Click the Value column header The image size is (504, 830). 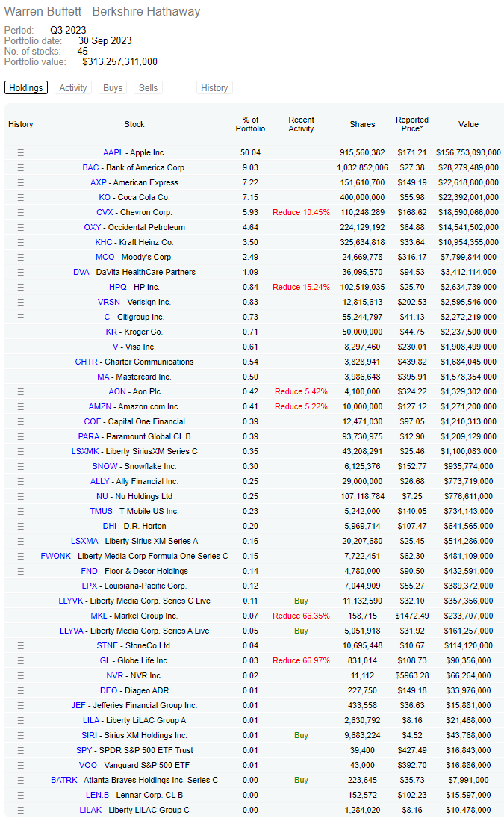click(469, 125)
